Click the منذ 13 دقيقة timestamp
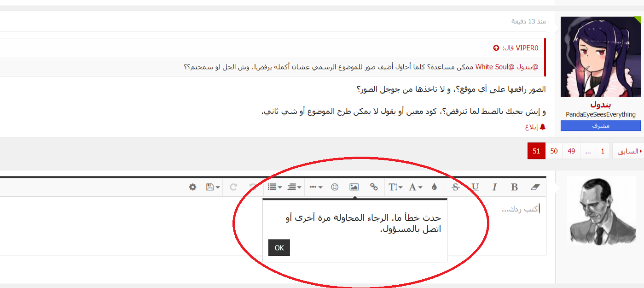 coord(528,22)
